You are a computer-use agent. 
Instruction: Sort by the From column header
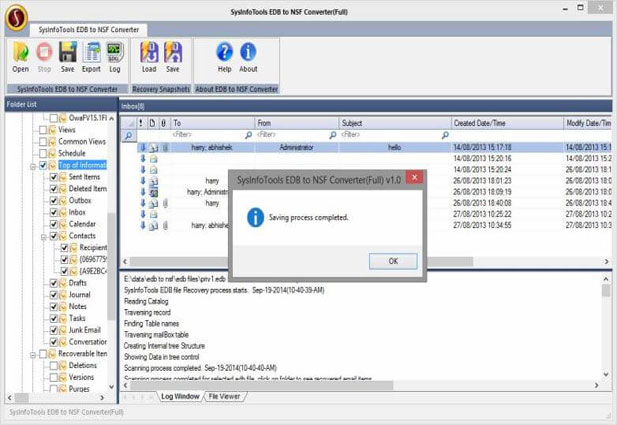coord(296,123)
